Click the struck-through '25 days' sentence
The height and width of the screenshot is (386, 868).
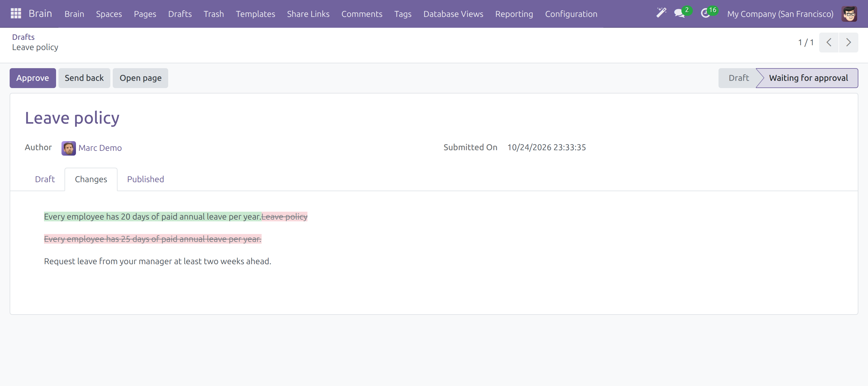click(x=153, y=239)
